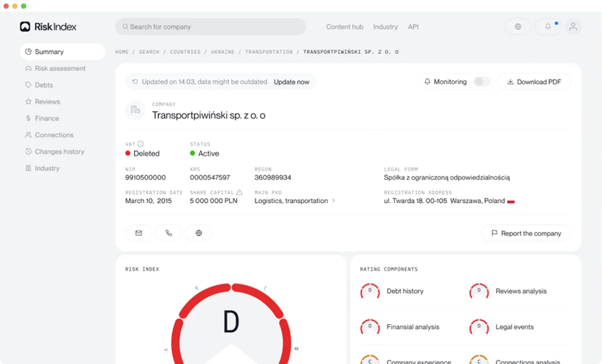Go to COUNTRIES breadcrumb
The height and width of the screenshot is (364, 602).
pos(185,52)
